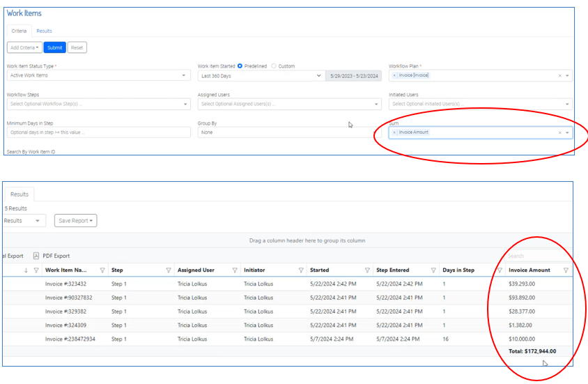Click the $39,293.00 amount cell
Viewport: 588px width, 384px height.
(x=522, y=284)
